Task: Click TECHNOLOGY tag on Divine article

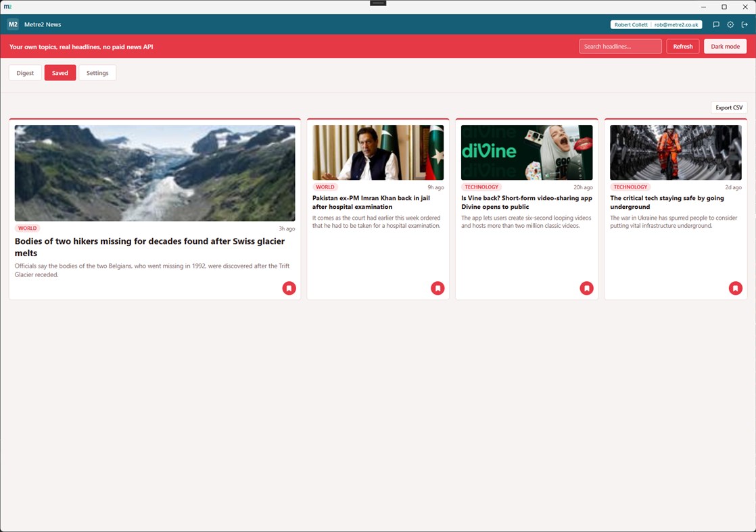Action: point(481,187)
